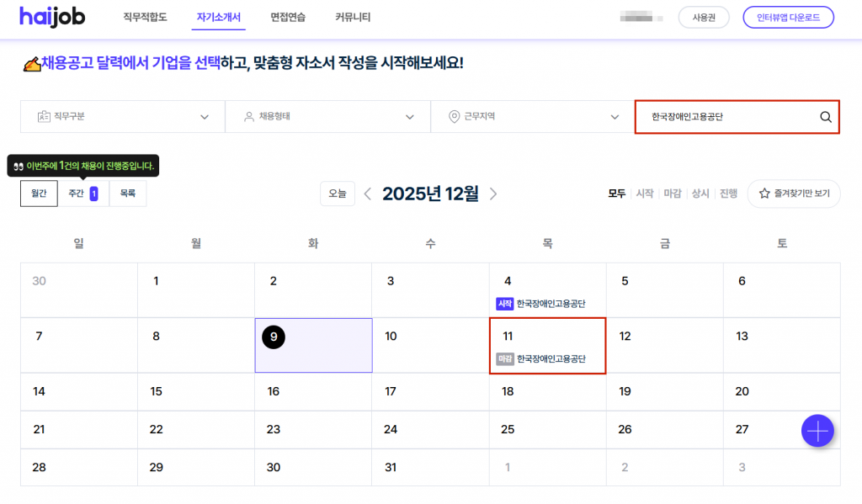This screenshot has width=862, height=504.
Task: Click the 마감 badge on December 11
Action: [x=504, y=358]
